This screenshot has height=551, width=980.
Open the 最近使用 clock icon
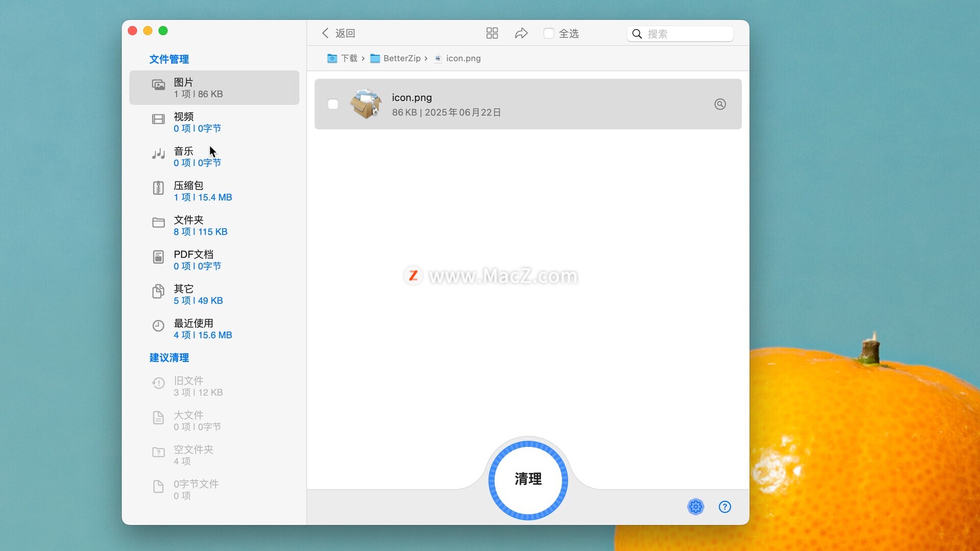(x=158, y=325)
